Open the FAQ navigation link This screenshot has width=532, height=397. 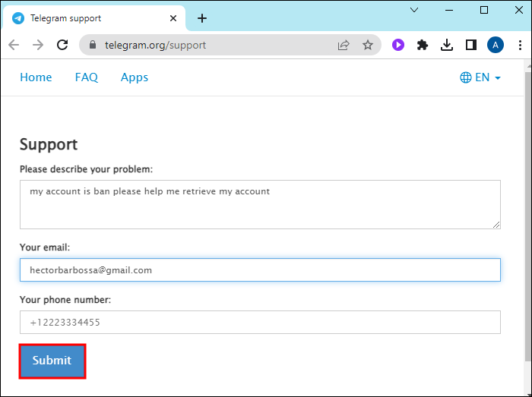coord(87,77)
